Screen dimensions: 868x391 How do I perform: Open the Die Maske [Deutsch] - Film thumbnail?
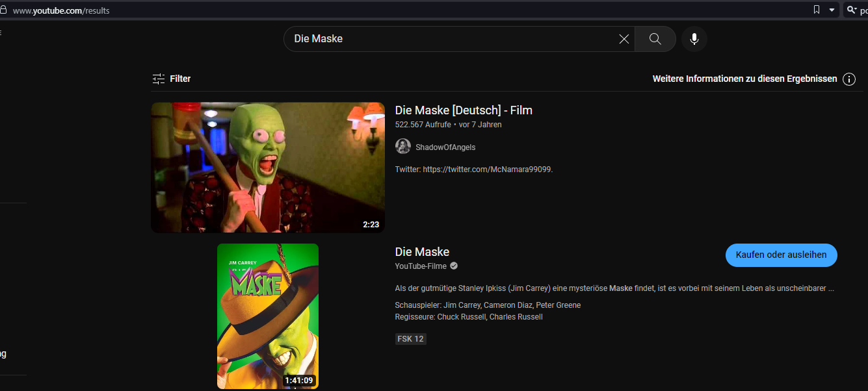coord(268,168)
